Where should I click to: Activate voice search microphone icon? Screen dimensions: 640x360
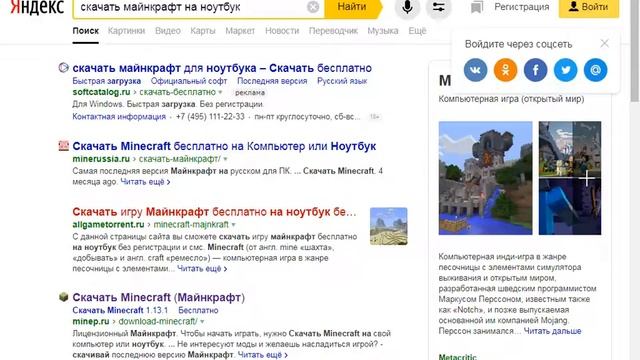pyautogui.click(x=407, y=7)
